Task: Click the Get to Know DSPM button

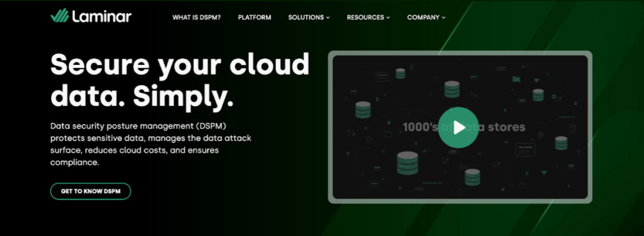Action: coord(91,191)
